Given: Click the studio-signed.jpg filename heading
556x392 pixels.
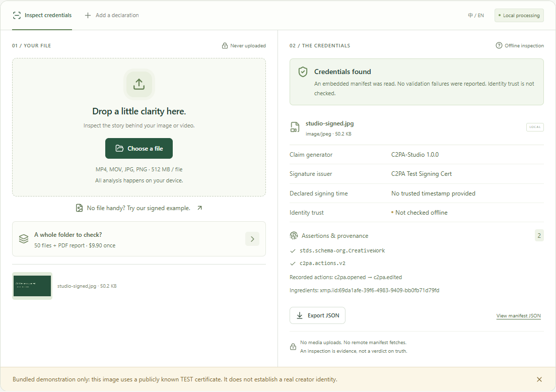Looking at the screenshot, I should coord(330,123).
